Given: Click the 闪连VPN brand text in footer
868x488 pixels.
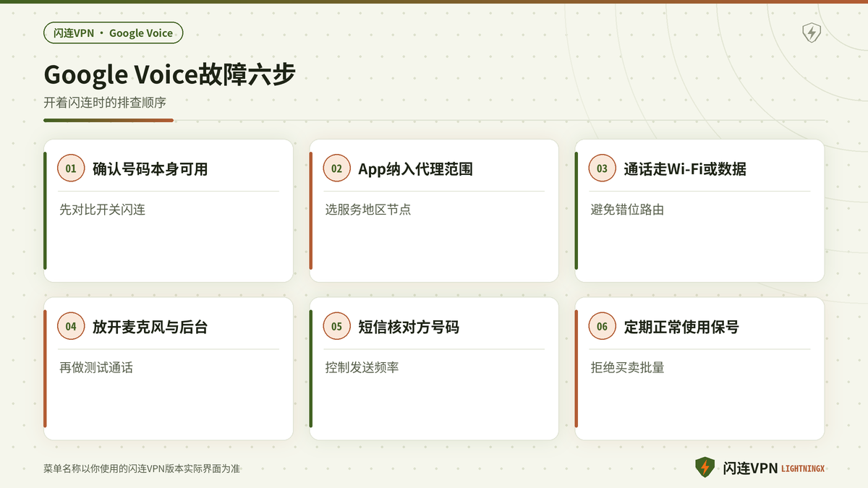Looking at the screenshot, I should point(750,468).
